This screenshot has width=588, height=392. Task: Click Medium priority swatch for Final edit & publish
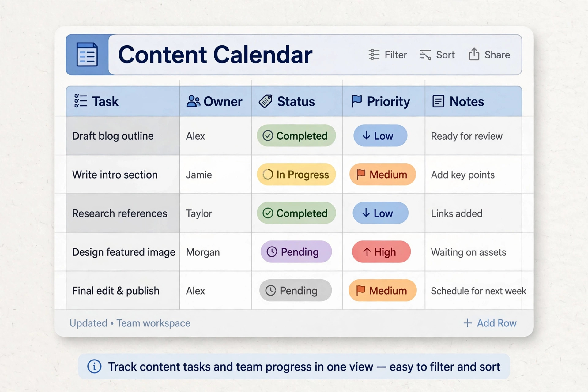click(x=383, y=290)
